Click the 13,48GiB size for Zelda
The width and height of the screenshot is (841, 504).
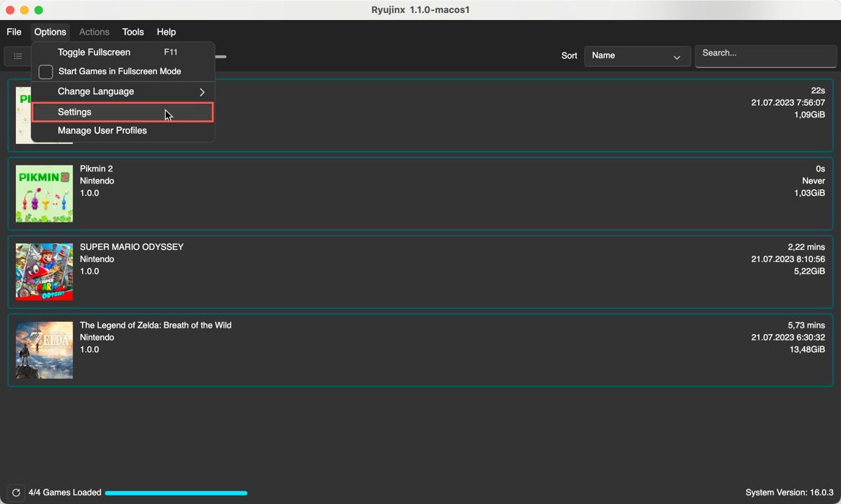point(806,349)
